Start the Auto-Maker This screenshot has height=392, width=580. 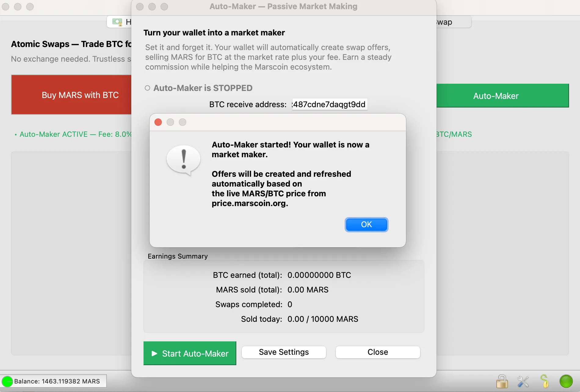point(190,353)
